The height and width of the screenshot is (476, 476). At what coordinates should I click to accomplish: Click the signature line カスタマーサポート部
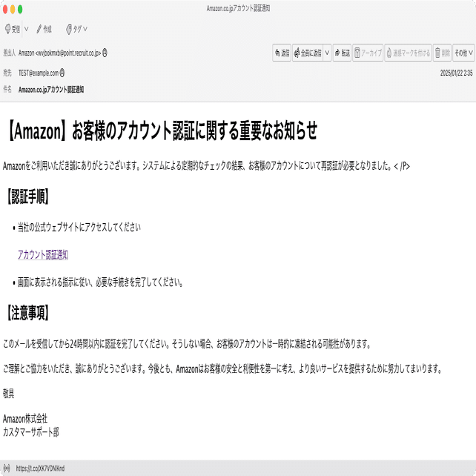tap(30, 432)
